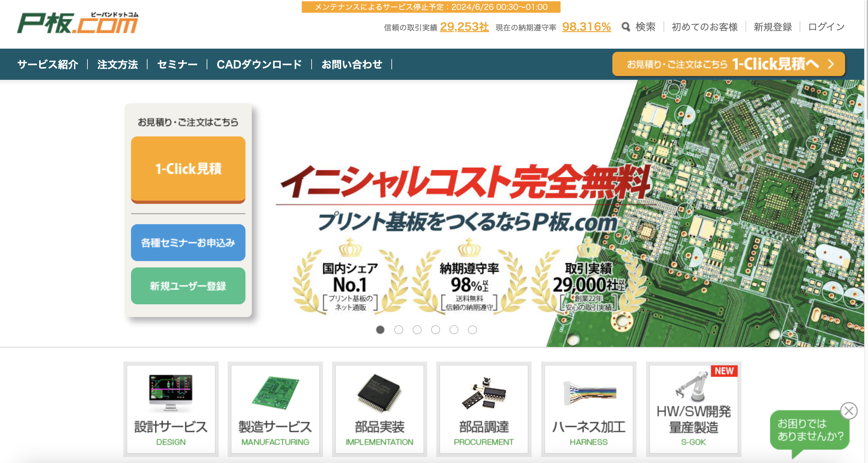Open CADダウンロード menu

pyautogui.click(x=259, y=64)
